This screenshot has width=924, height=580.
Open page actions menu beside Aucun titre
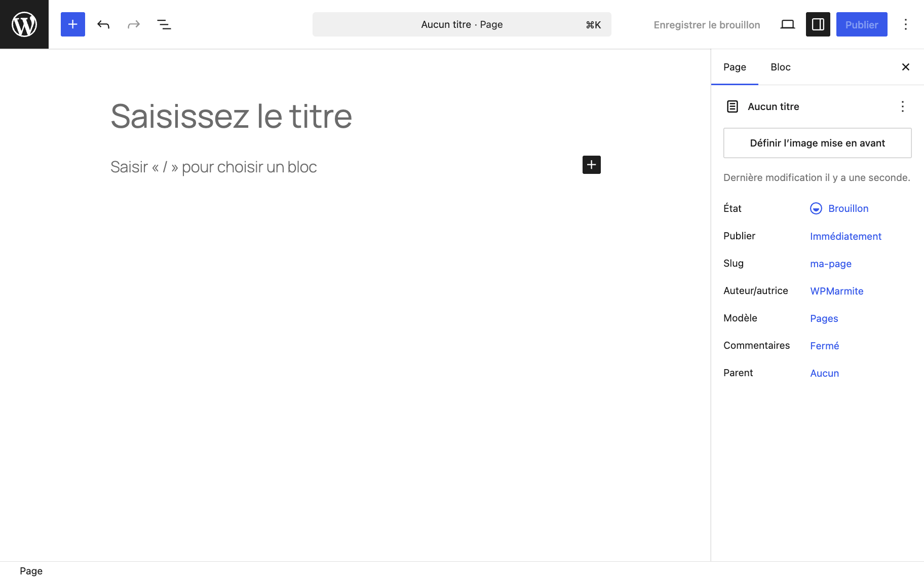[x=903, y=106]
